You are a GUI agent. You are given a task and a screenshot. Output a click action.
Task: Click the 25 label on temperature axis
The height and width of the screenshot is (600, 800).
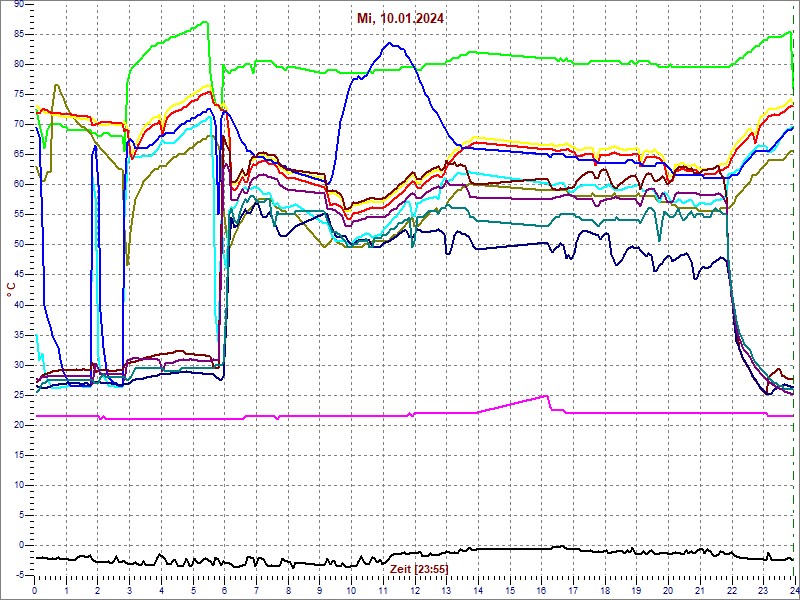pyautogui.click(x=19, y=395)
